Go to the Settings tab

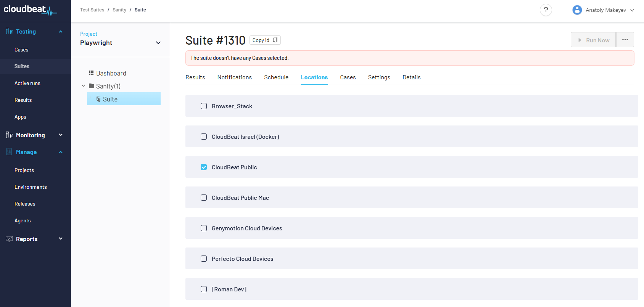[379, 77]
